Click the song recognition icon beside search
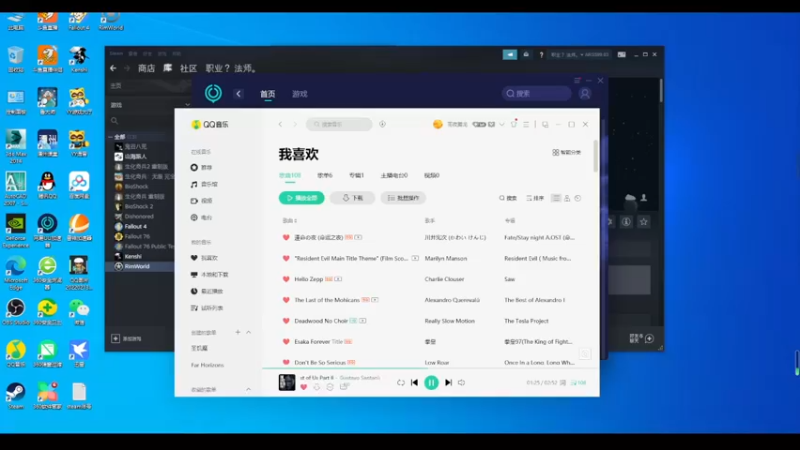 (x=382, y=124)
